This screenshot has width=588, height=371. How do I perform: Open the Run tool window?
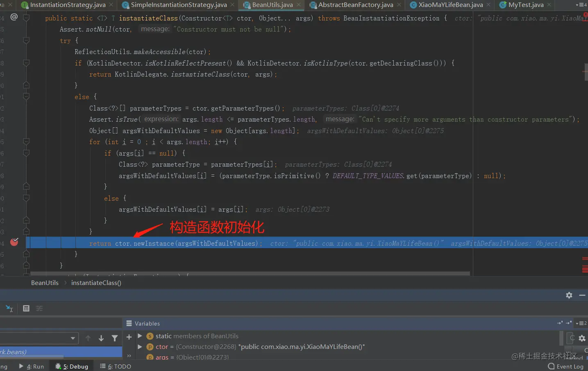pyautogui.click(x=32, y=366)
